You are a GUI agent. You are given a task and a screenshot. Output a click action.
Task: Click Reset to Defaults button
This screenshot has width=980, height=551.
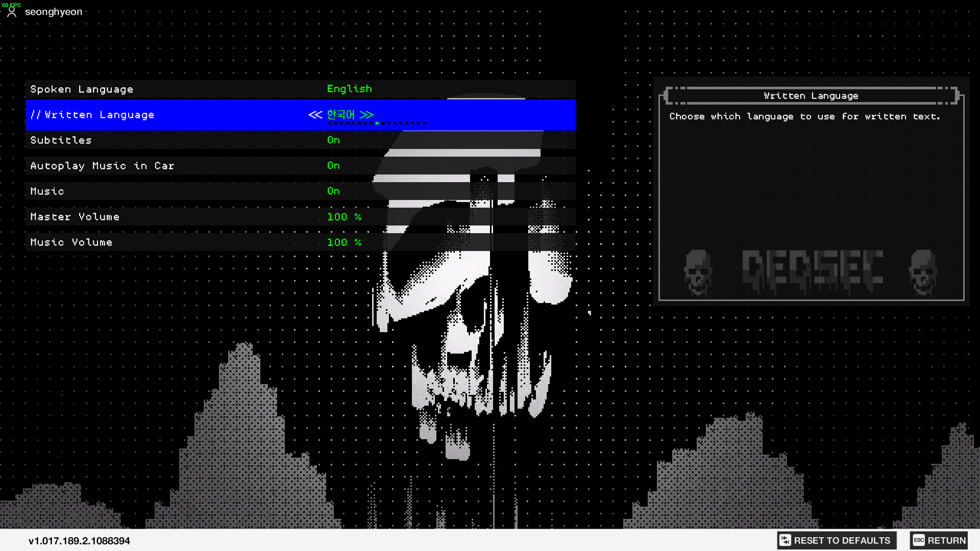(x=837, y=540)
